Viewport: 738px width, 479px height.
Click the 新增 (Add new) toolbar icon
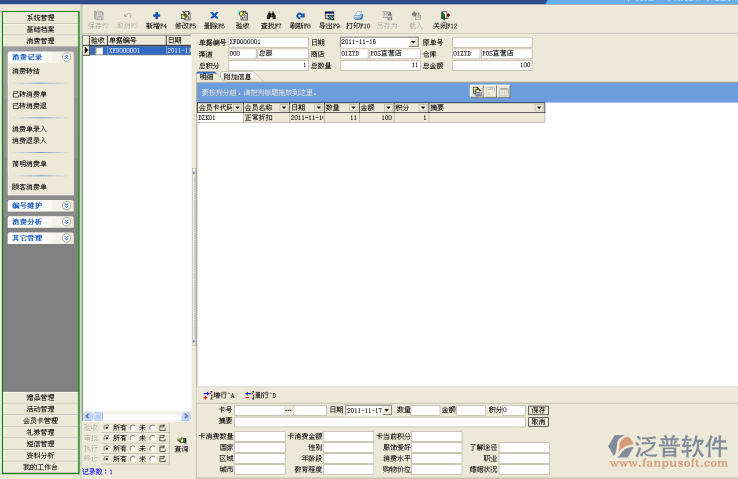click(x=156, y=17)
